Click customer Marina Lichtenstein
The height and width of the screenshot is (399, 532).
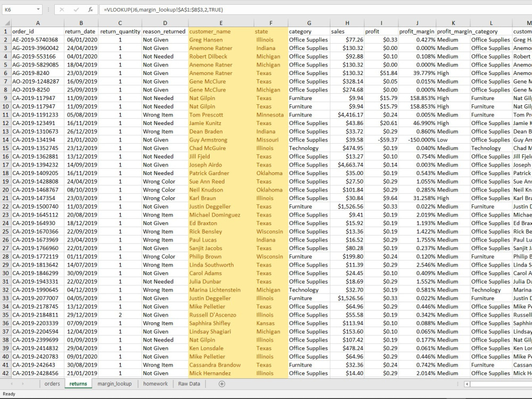221,290
